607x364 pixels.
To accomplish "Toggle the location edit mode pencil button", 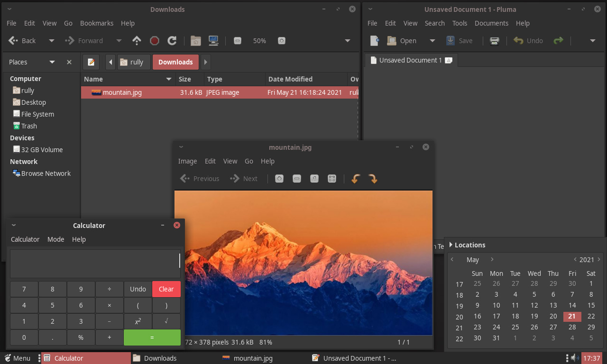I will [x=91, y=62].
